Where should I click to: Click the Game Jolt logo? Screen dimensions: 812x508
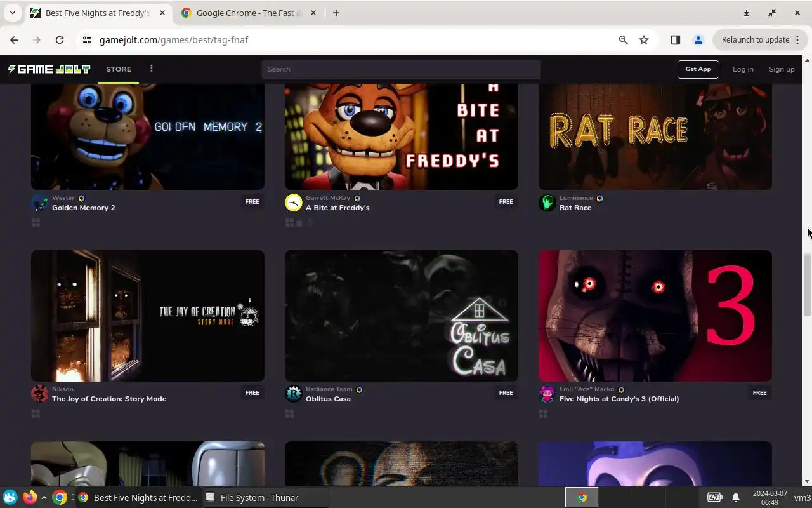tap(49, 69)
